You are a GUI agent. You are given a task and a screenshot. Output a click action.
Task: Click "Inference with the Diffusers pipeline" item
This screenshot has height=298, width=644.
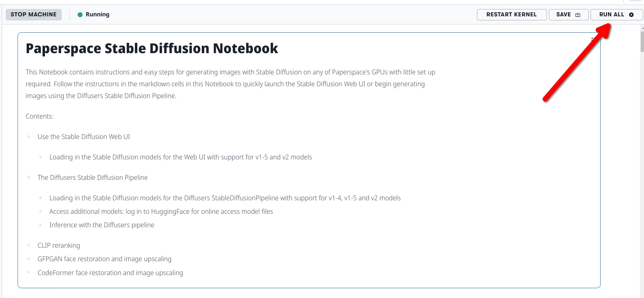tap(102, 225)
